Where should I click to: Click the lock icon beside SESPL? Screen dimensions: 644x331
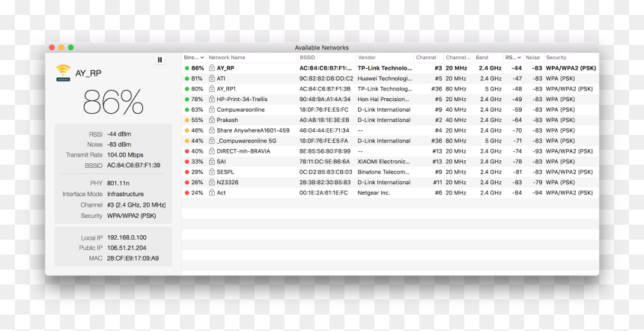tap(211, 172)
